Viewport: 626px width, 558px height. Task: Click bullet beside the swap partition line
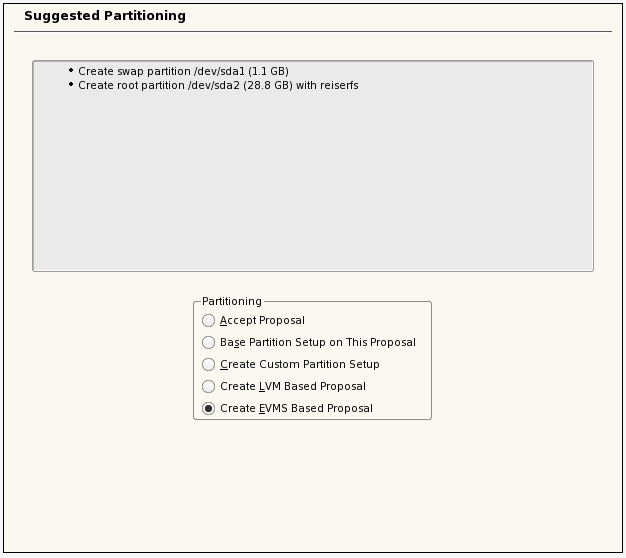(x=71, y=71)
